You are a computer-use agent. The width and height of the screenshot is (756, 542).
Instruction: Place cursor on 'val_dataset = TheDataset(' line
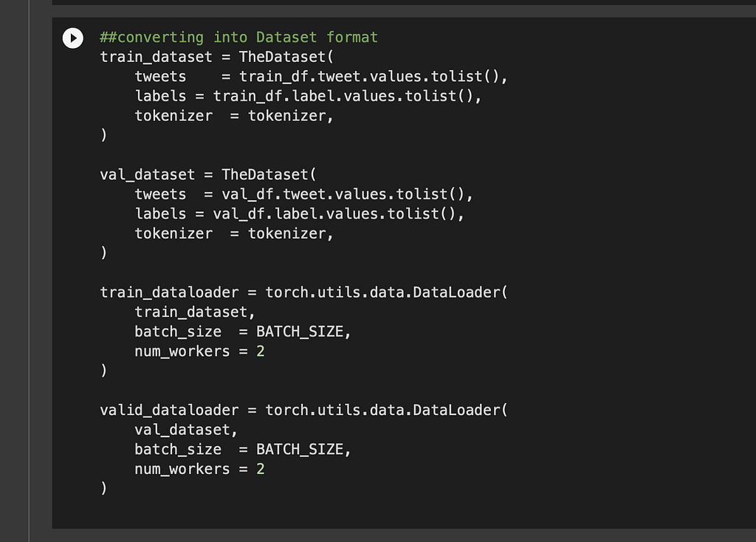point(207,174)
